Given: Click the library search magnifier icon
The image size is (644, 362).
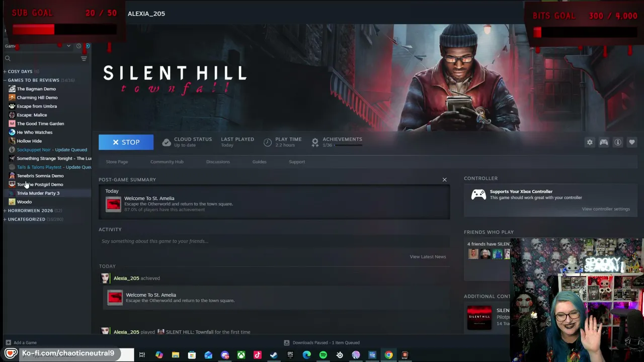Looking at the screenshot, I should coord(8,58).
